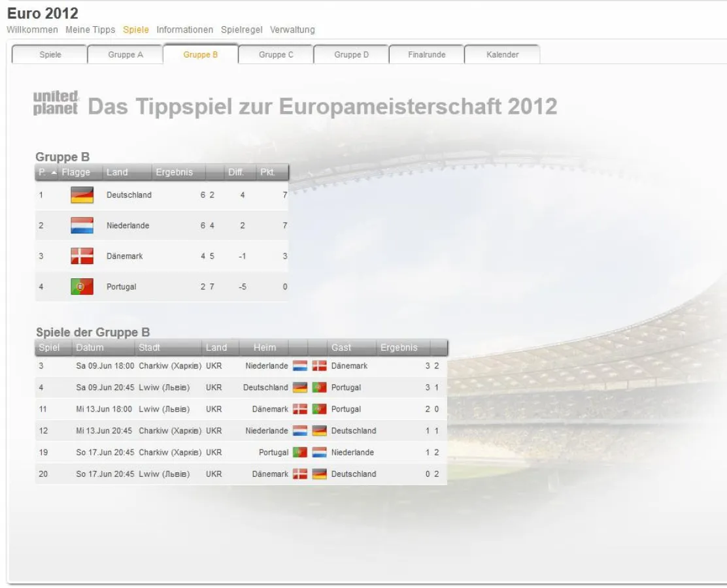Image resolution: width=727 pixels, height=588 pixels.
Task: Open the Spielregel page
Action: 241,29
